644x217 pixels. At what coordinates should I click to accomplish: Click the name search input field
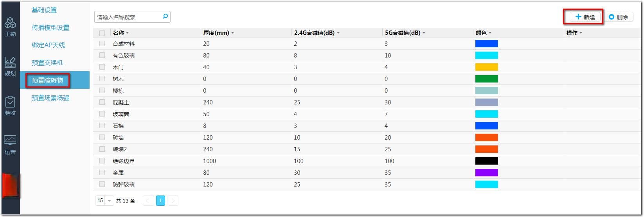tap(128, 17)
